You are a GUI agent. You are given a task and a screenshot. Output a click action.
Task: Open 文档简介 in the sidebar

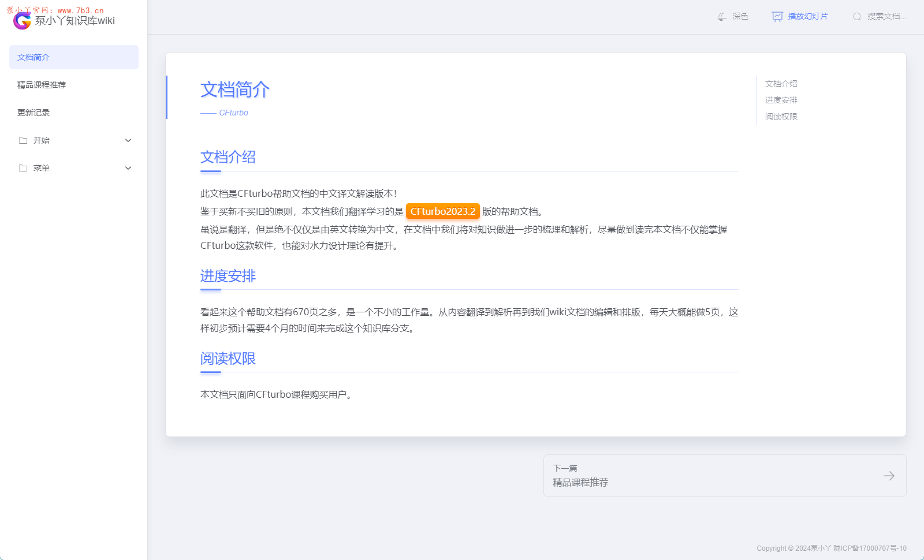click(74, 57)
